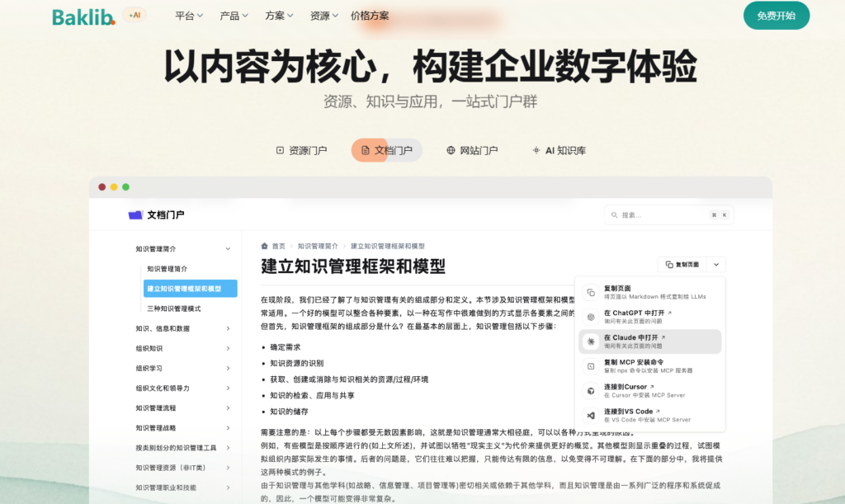Open 三种知识管理模式 in sidebar

173,309
